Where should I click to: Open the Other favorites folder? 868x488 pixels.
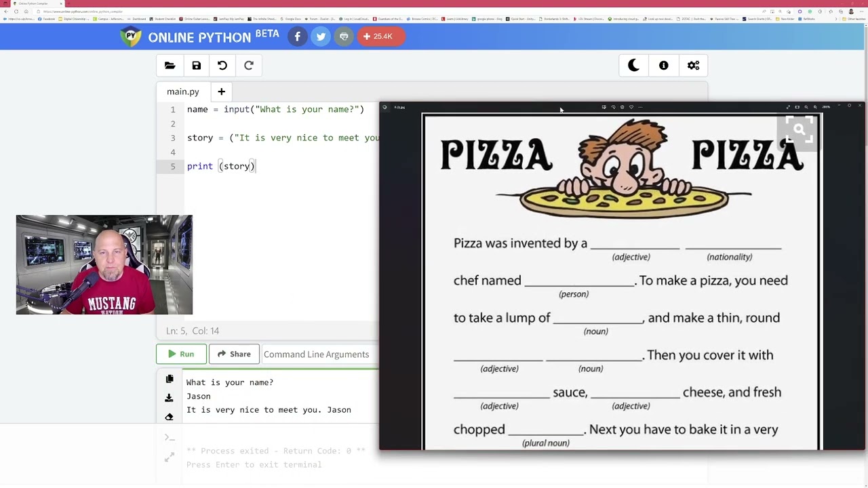click(x=854, y=19)
